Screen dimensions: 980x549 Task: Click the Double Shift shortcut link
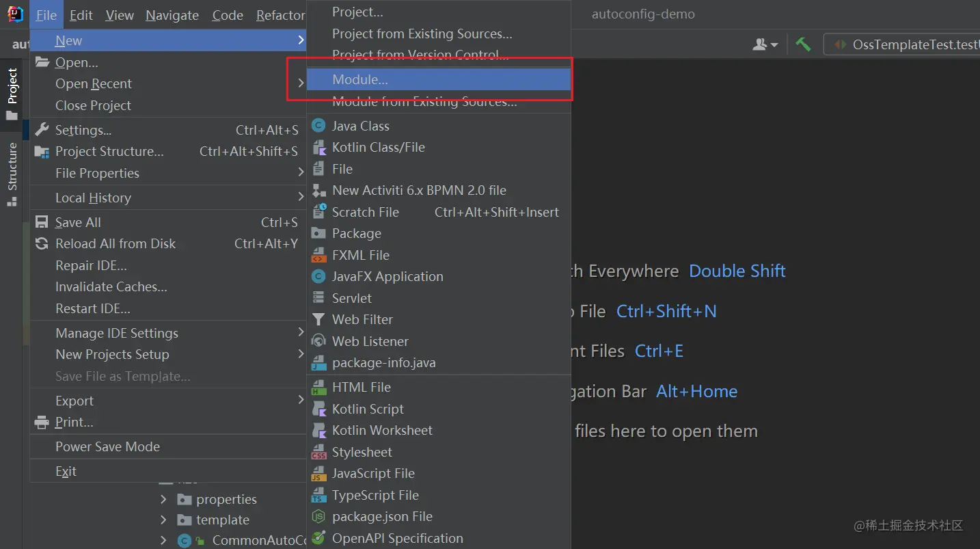[737, 271]
